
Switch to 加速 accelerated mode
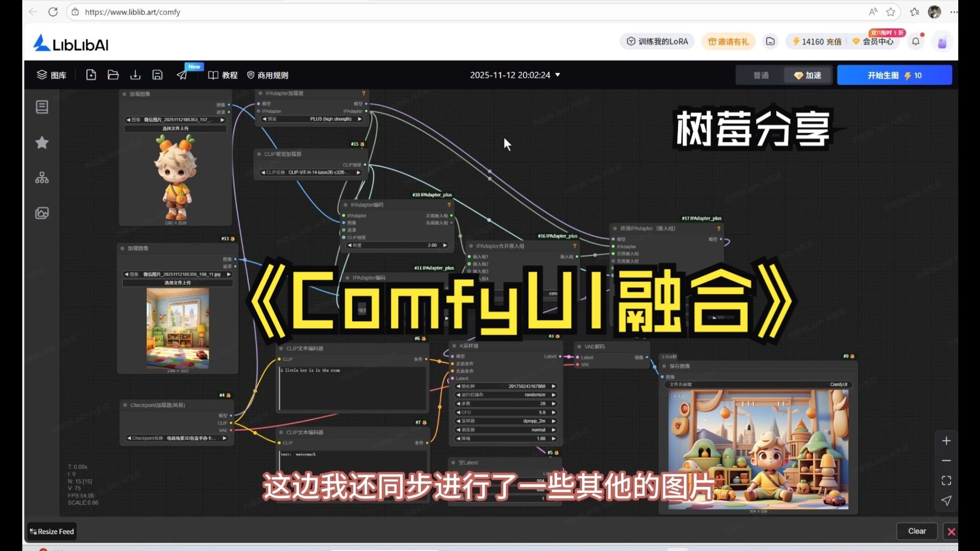[808, 75]
